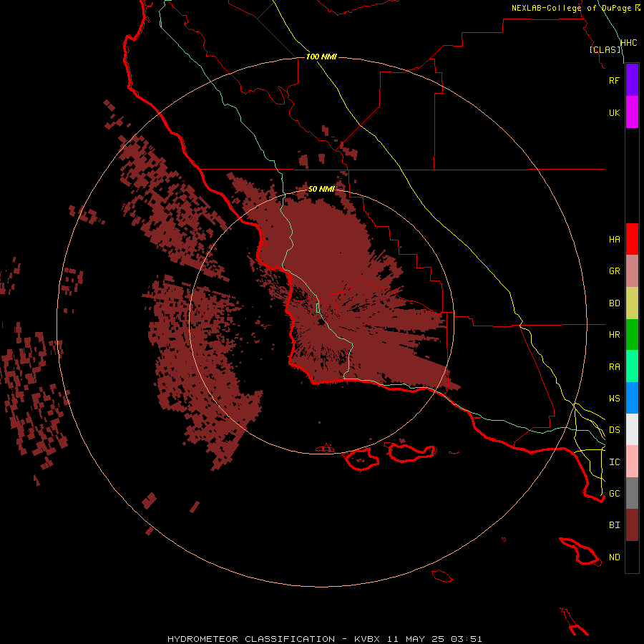Click the 50 NMI range ring label

click(x=321, y=189)
